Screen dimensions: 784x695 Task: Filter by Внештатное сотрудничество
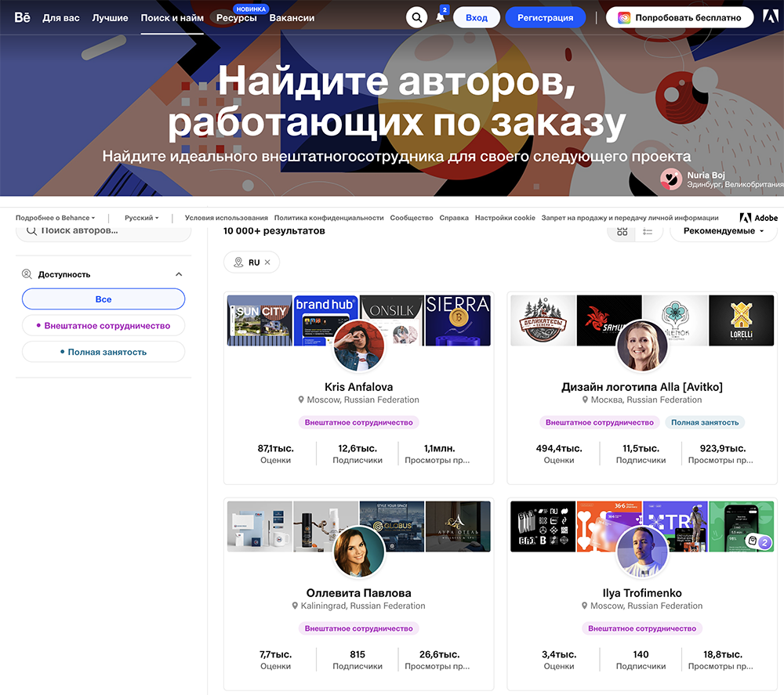coord(103,325)
